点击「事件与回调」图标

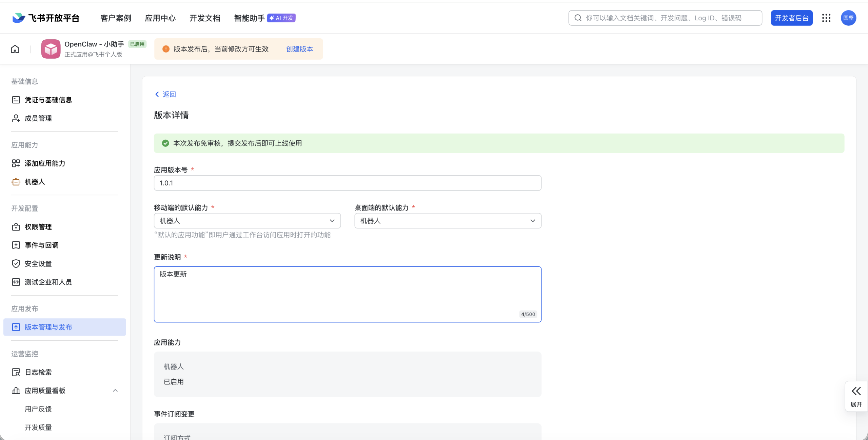click(x=16, y=245)
